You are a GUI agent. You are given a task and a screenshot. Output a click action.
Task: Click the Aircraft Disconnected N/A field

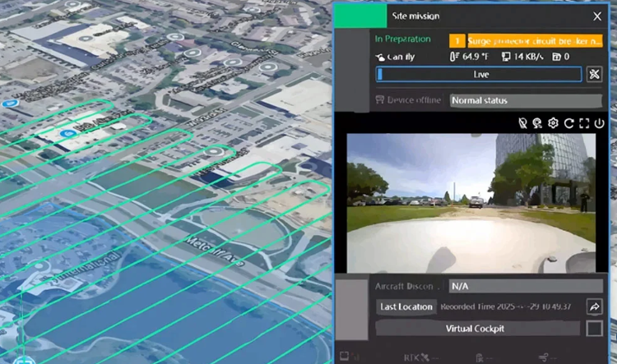click(x=526, y=286)
